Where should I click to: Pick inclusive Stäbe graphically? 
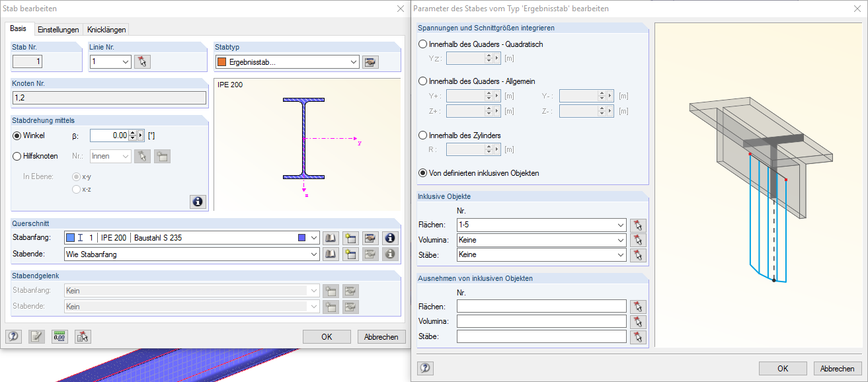638,255
